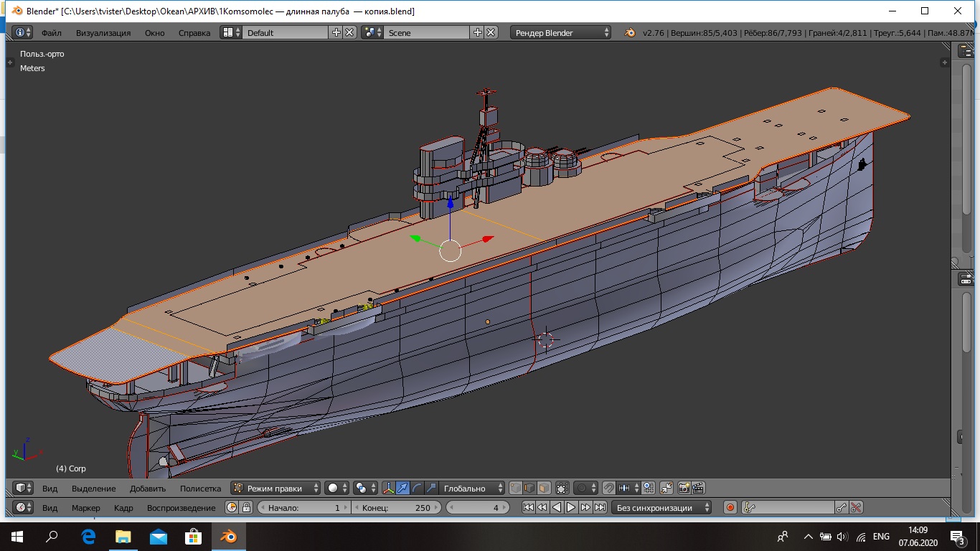
Task: Click the Выделение menu button
Action: click(x=93, y=488)
